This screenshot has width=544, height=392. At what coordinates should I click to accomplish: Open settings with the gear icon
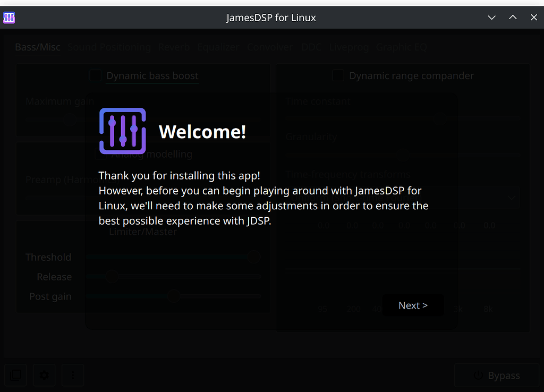(x=45, y=376)
